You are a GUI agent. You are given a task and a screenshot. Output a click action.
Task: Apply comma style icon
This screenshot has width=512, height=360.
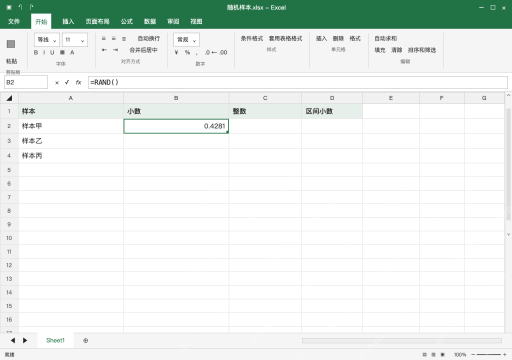(197, 53)
